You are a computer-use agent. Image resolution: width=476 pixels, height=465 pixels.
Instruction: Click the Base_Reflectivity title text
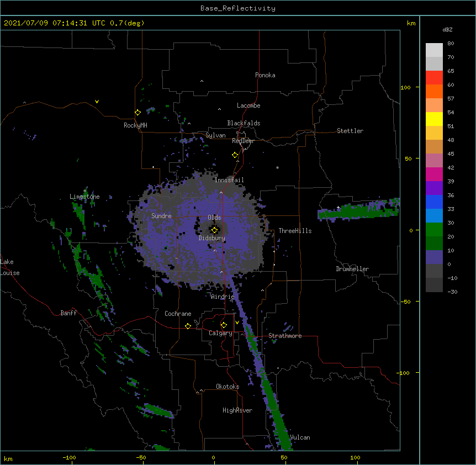pos(238,8)
